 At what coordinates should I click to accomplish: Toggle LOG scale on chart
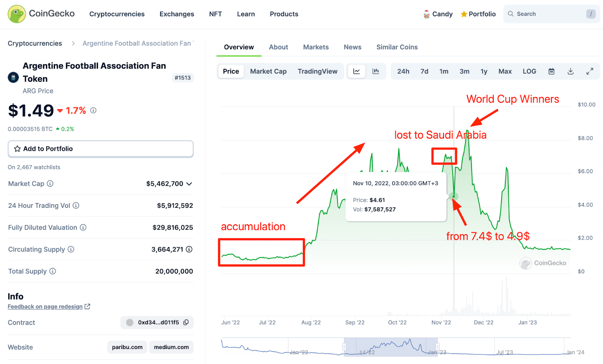click(x=529, y=71)
